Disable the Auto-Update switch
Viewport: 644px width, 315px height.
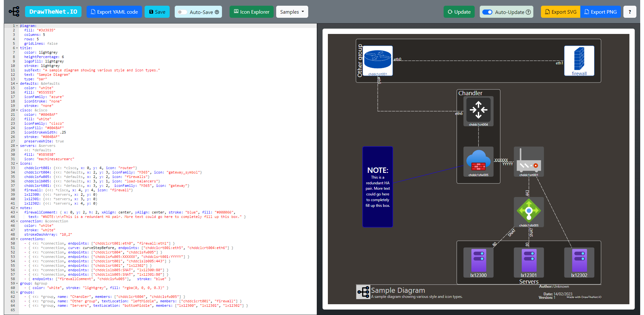pyautogui.click(x=487, y=12)
